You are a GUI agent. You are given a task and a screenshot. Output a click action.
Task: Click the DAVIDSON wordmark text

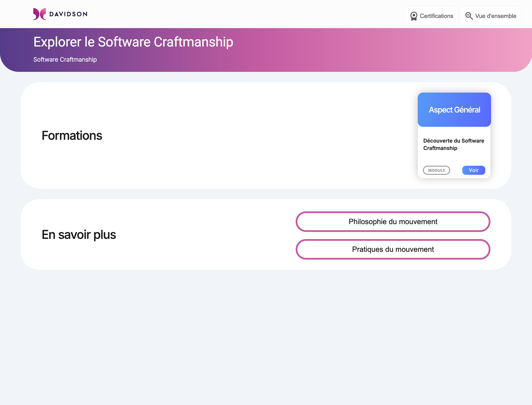(68, 14)
